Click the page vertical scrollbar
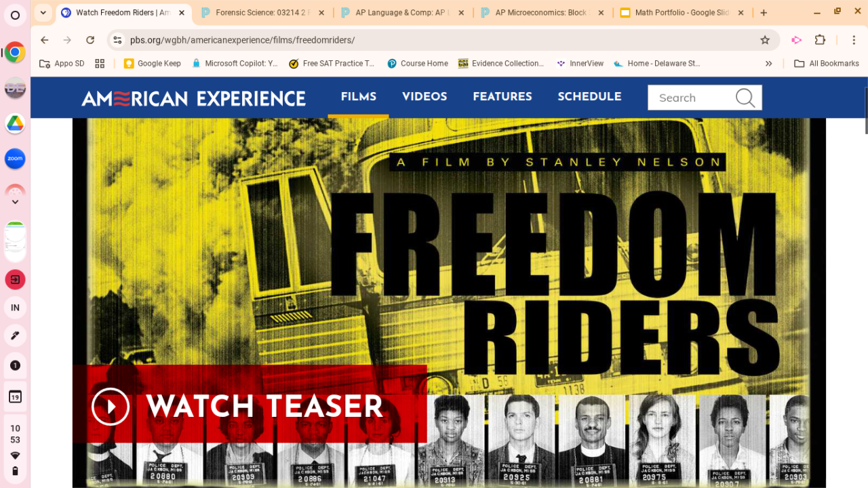The height and width of the screenshot is (488, 868). 865,110
